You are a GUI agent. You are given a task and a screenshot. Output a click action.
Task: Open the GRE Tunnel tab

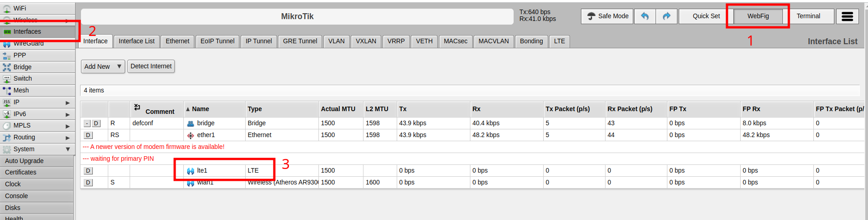point(300,41)
